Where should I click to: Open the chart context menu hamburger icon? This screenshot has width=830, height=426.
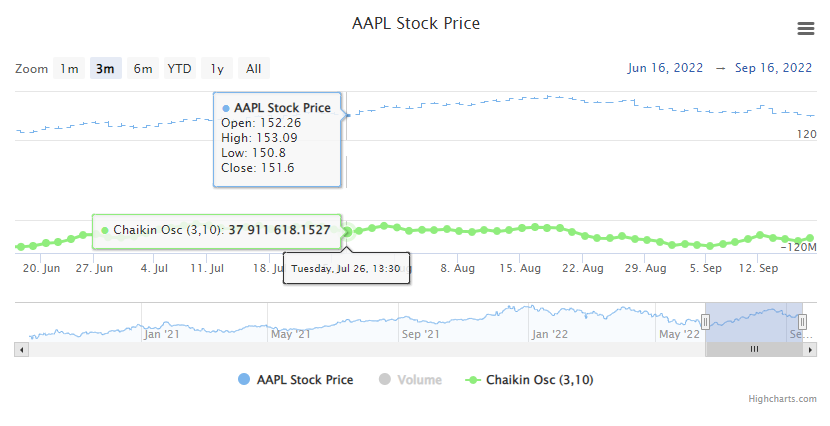point(806,29)
